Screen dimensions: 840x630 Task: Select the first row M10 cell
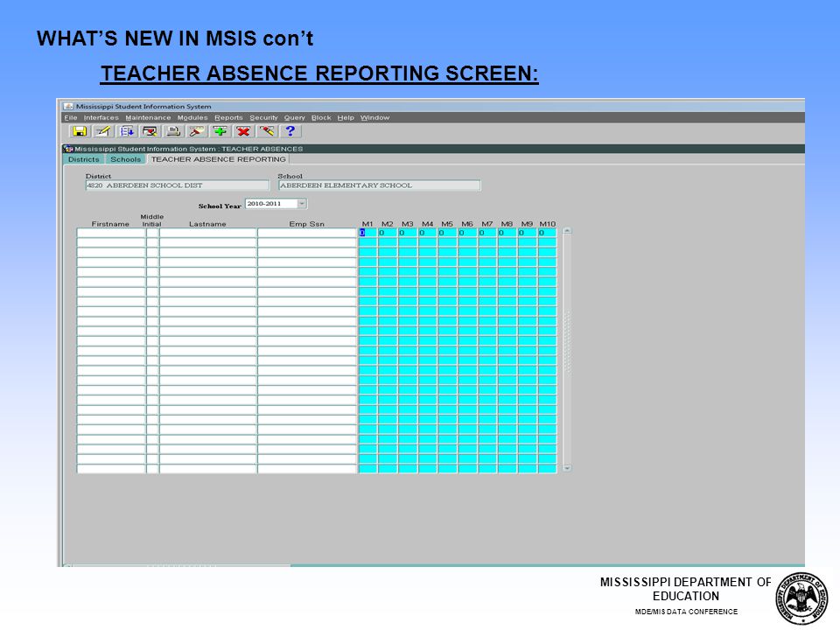pos(547,233)
